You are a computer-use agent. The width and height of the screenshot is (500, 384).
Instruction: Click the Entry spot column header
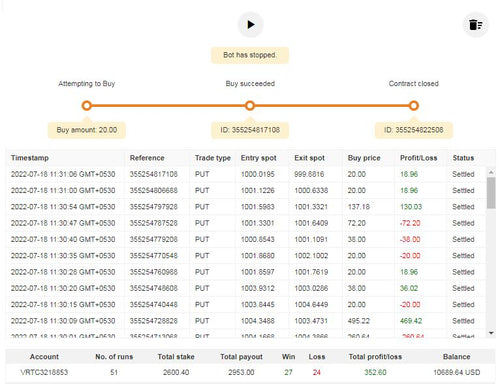point(259,158)
